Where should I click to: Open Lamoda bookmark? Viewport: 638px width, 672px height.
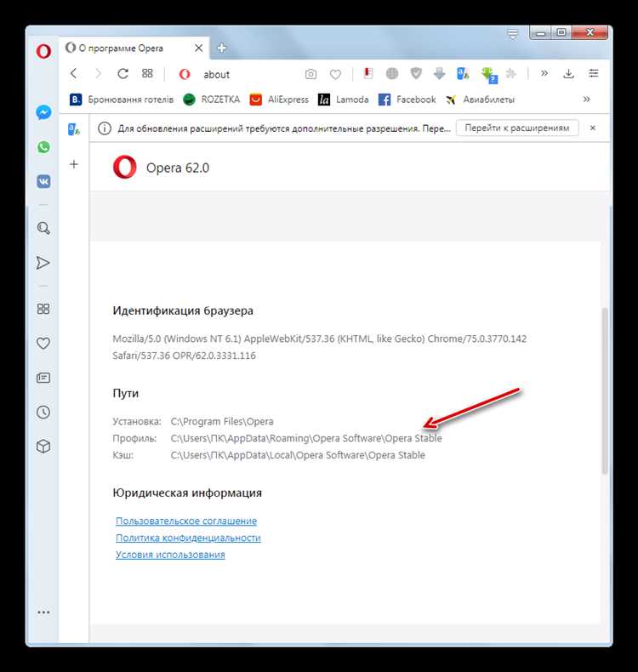pos(343,100)
